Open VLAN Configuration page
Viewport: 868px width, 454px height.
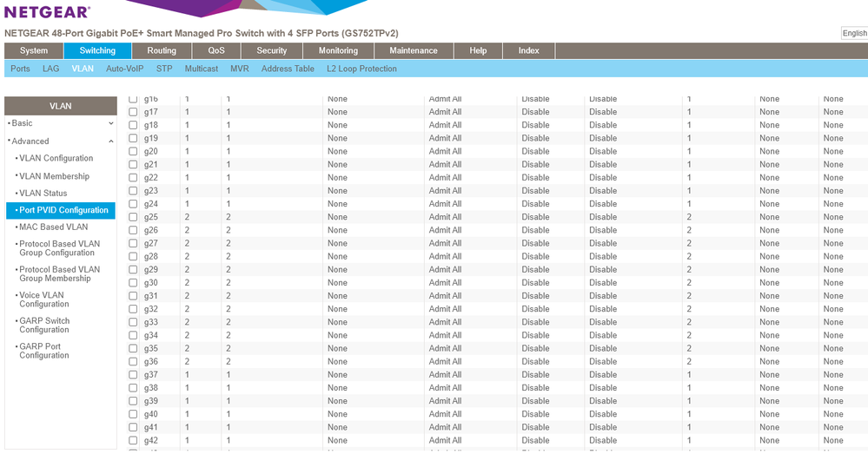pyautogui.click(x=56, y=158)
